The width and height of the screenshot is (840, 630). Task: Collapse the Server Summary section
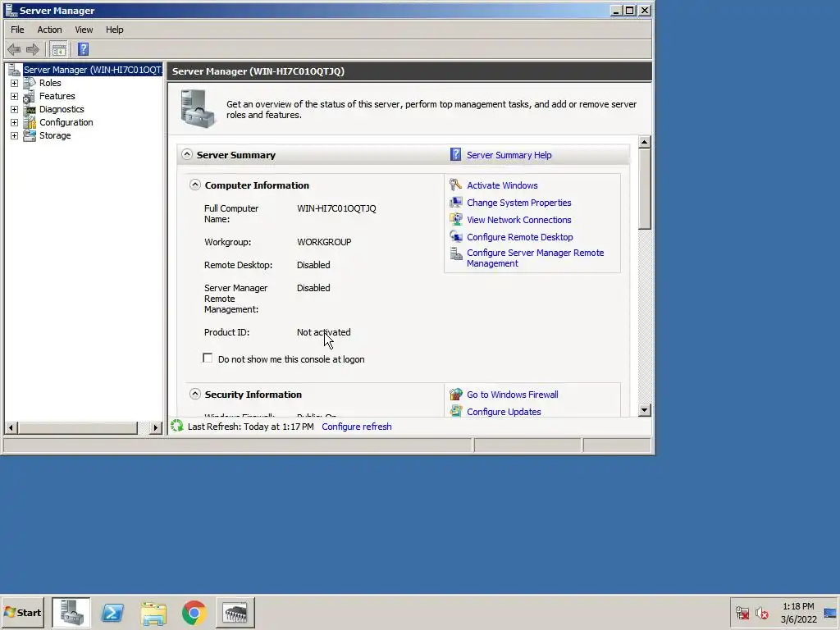(186, 154)
